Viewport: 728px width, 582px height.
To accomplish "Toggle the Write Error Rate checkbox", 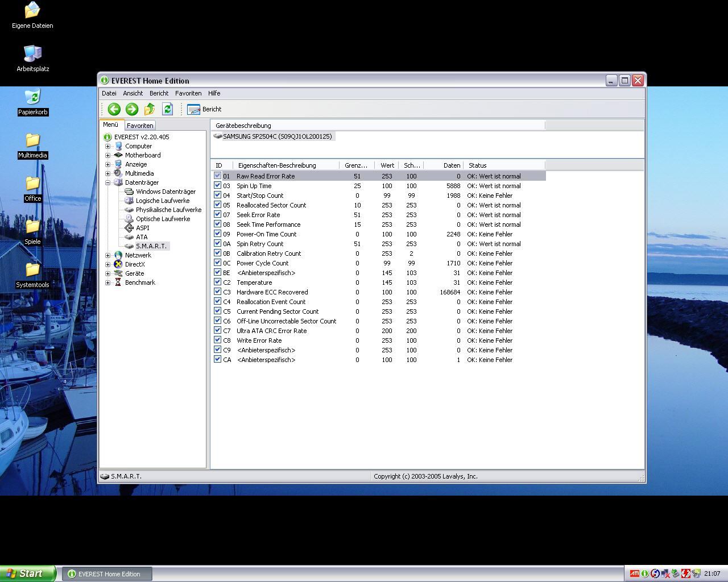I will pyautogui.click(x=217, y=340).
